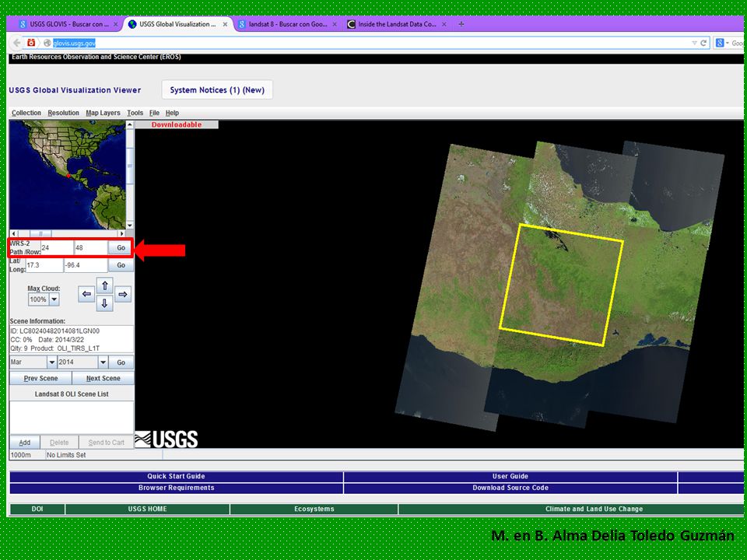Click Go next to the date dropdowns
Viewport: 747px width, 560px height.
121,362
